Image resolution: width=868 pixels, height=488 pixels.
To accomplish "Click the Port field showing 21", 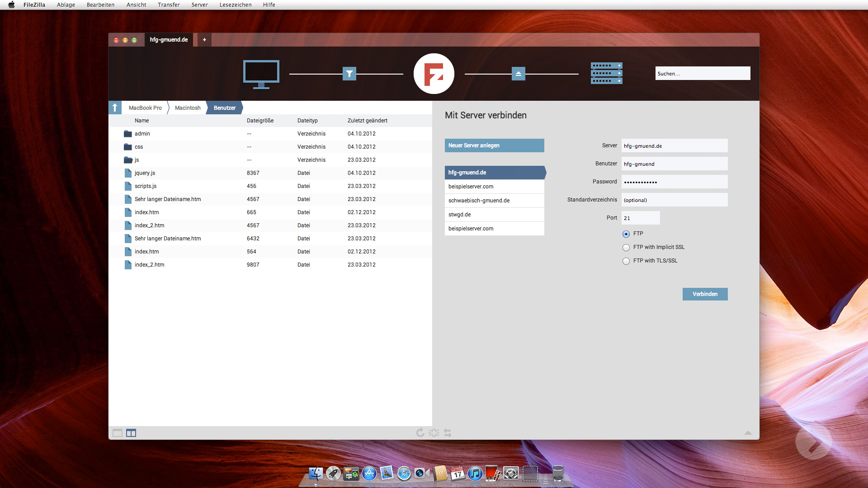I will tap(640, 218).
